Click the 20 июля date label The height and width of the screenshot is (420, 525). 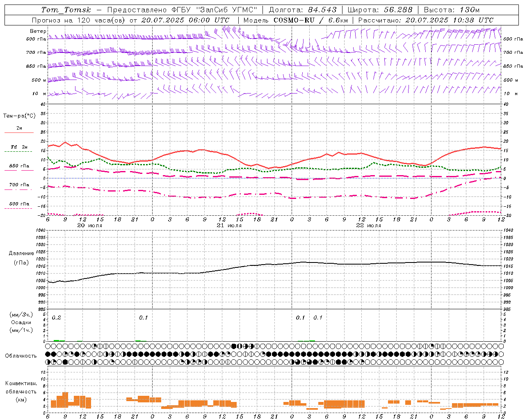(x=90, y=226)
